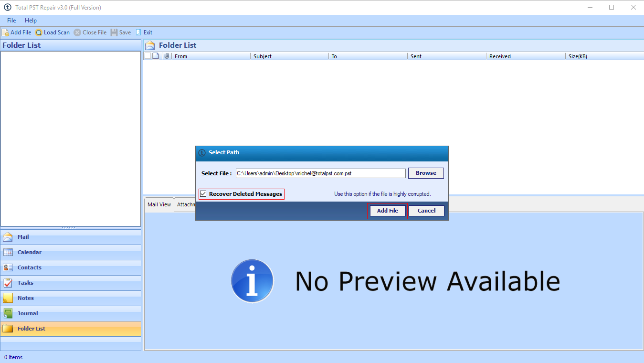
Task: Click the Add File toolbar icon
Action: point(5,32)
